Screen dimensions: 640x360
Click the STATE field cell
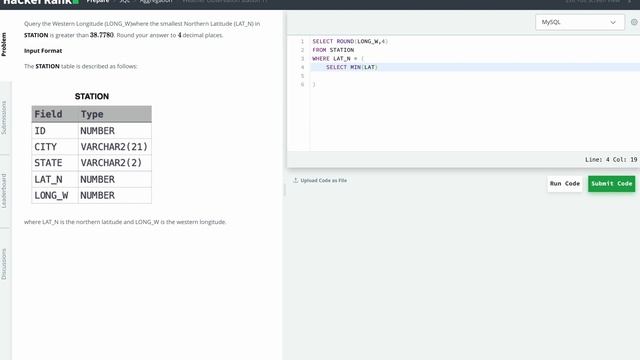pyautogui.click(x=55, y=163)
